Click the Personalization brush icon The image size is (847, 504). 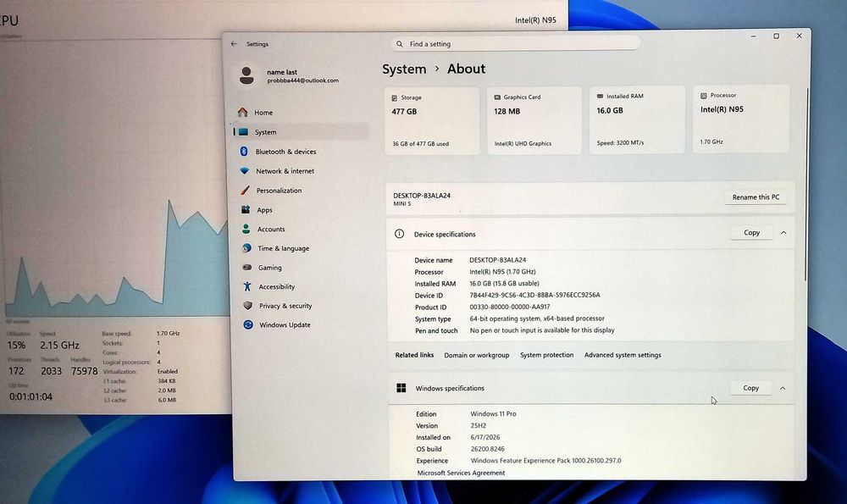(245, 190)
